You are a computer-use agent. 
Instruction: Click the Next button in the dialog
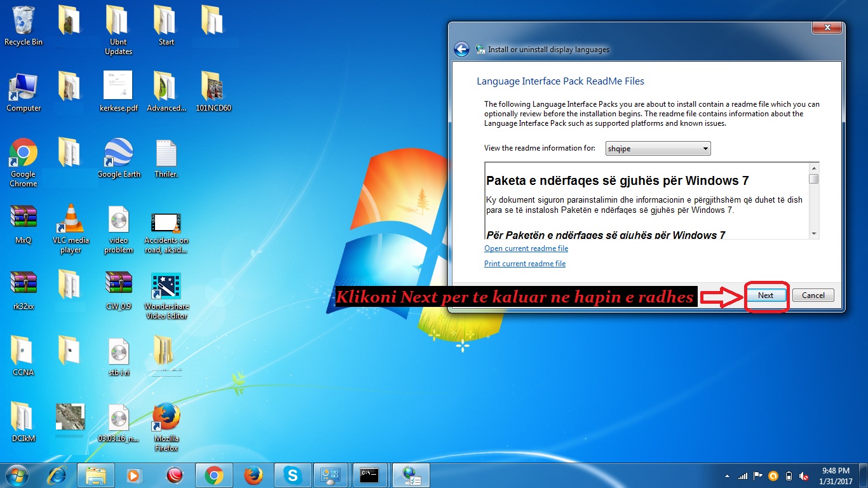(766, 295)
